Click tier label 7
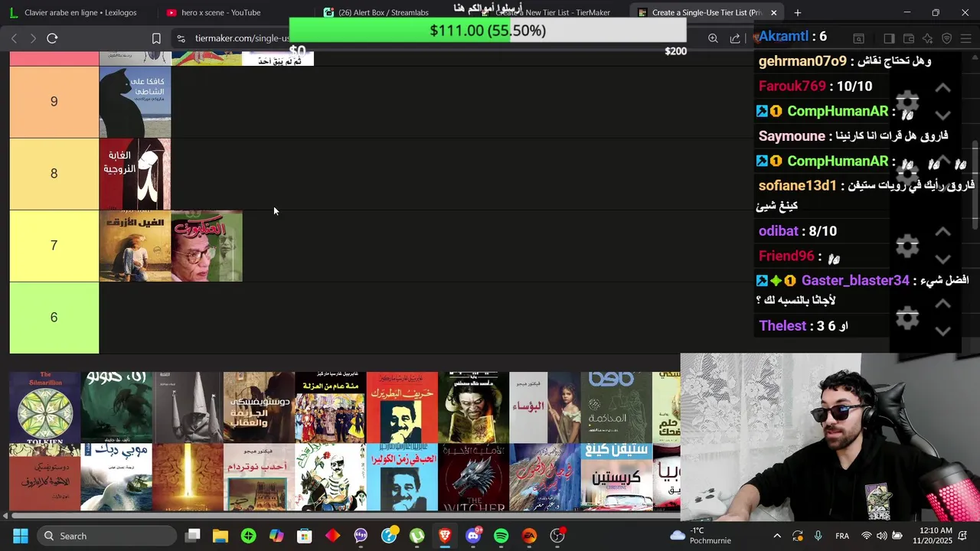 click(54, 246)
